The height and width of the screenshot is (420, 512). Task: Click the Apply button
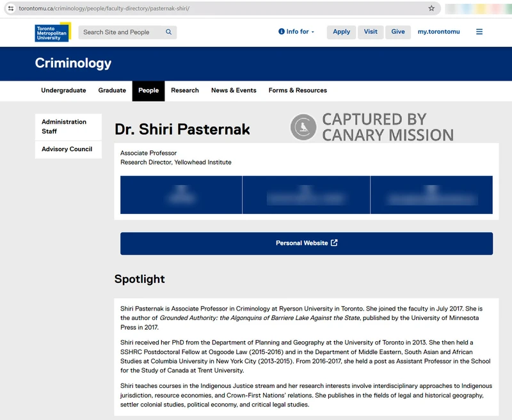pyautogui.click(x=341, y=31)
